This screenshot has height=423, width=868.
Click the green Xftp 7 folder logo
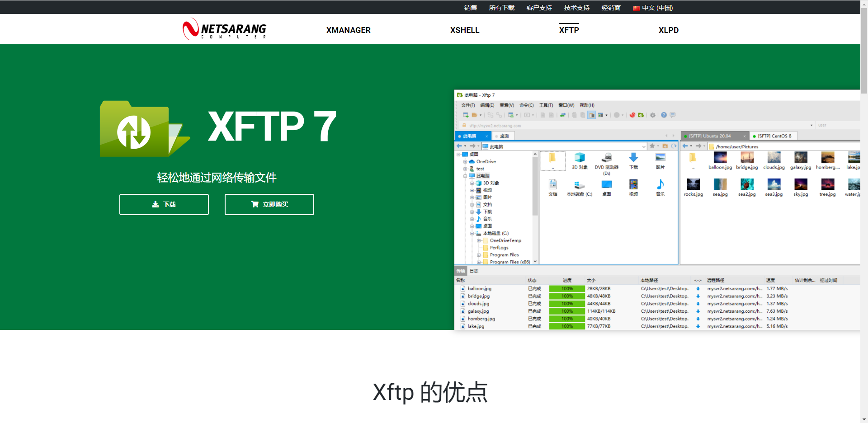pyautogui.click(x=145, y=129)
